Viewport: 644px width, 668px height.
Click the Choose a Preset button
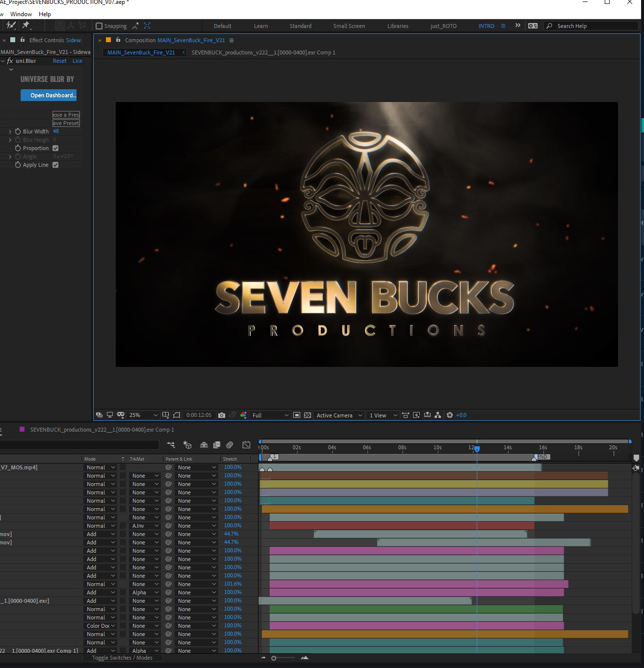click(66, 115)
